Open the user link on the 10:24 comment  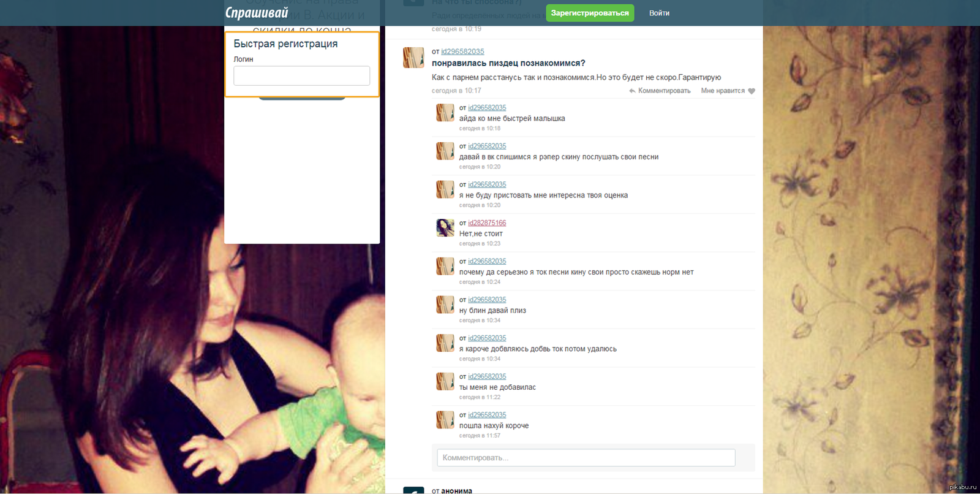pos(487,261)
